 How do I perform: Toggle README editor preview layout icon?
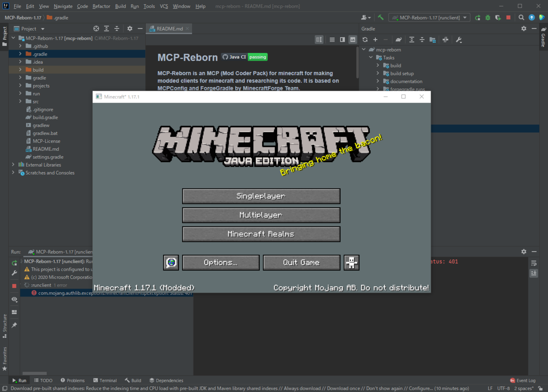319,40
